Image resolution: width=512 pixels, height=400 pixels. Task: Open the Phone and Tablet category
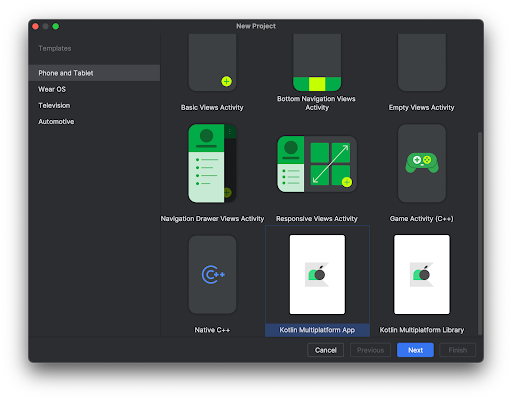point(94,73)
